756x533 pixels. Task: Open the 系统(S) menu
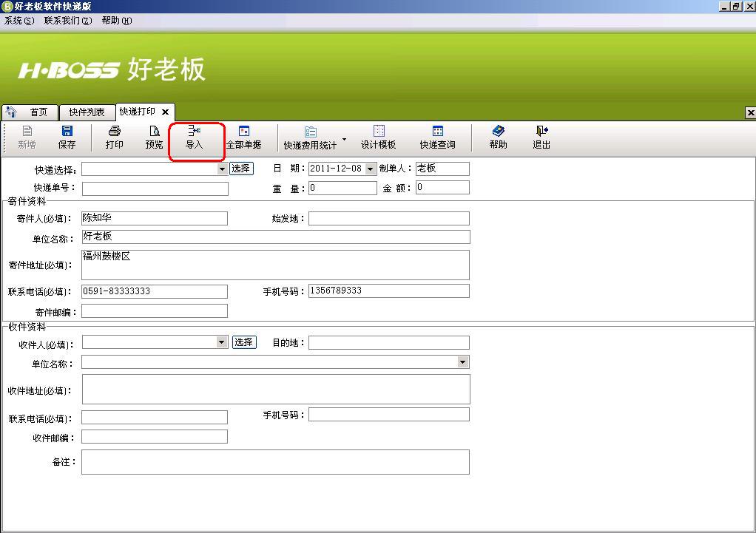tap(19, 21)
